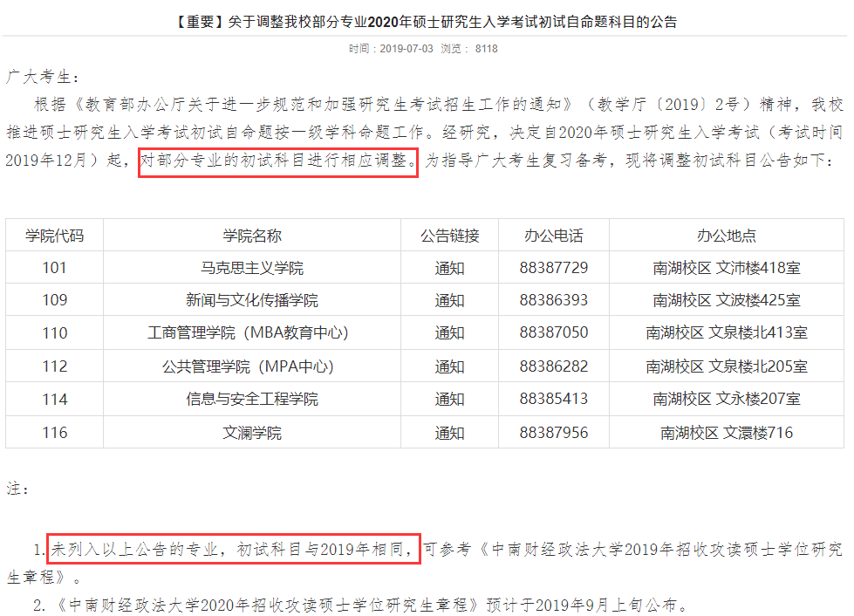Click college code 114 cell
This screenshot has height=616, width=854.
(x=54, y=399)
